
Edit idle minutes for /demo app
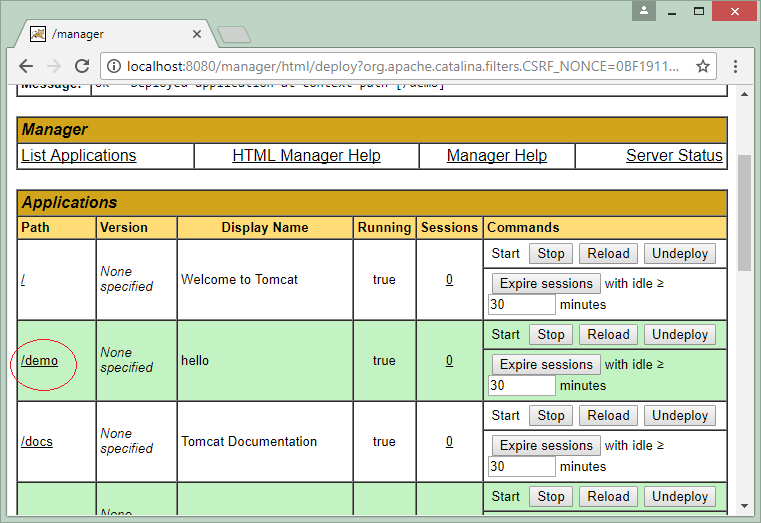tap(522, 386)
